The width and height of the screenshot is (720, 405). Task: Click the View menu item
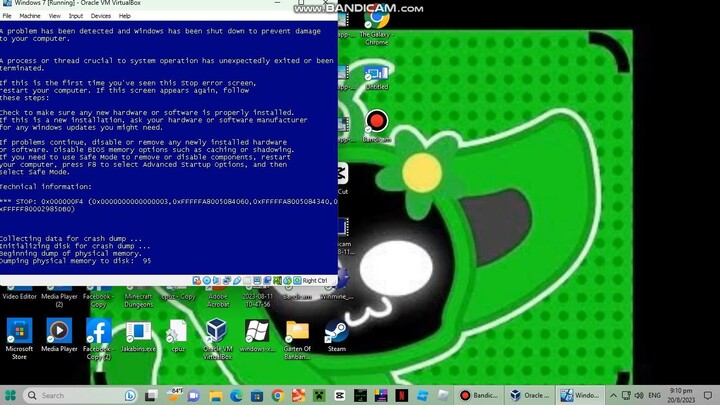(x=55, y=16)
